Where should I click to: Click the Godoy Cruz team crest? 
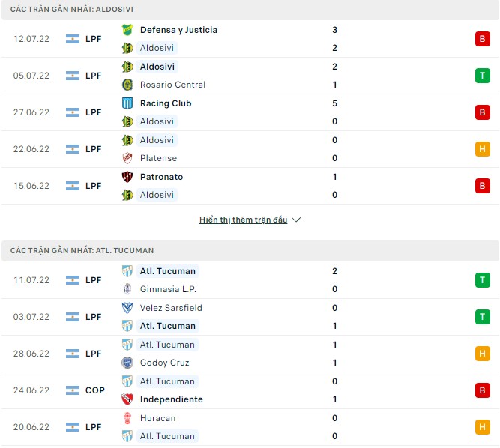[127, 363]
